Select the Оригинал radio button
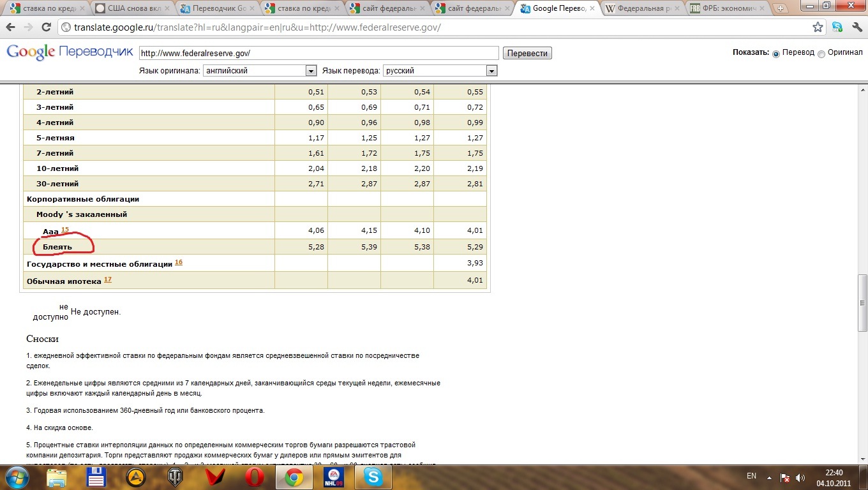Viewport: 868px width, 490px height. (821, 54)
